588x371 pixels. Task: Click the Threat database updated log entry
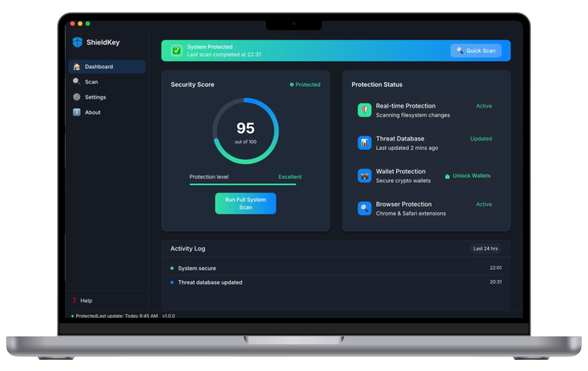(336, 282)
